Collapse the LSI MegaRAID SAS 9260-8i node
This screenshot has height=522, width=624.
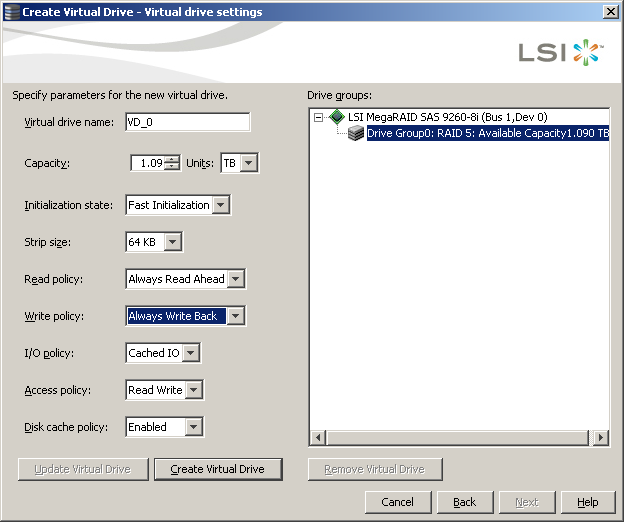tap(318, 117)
